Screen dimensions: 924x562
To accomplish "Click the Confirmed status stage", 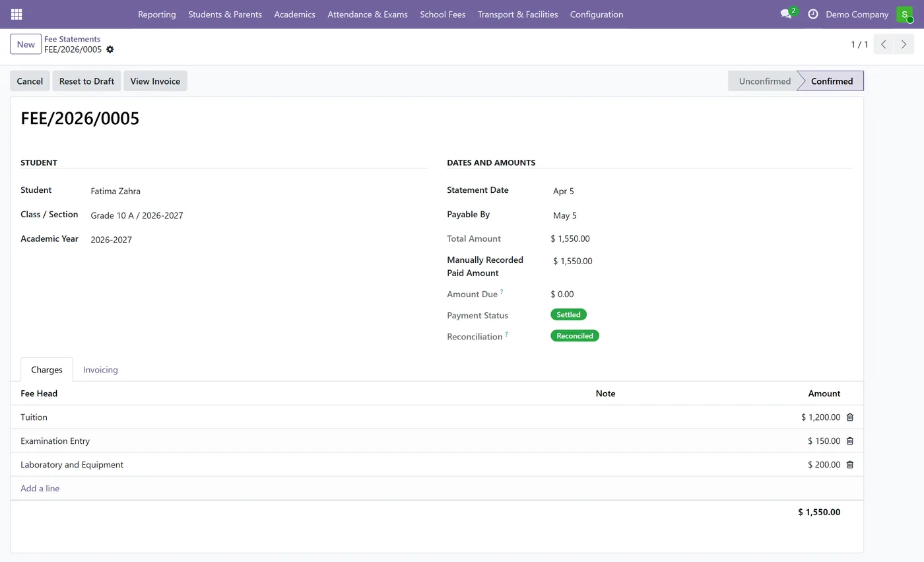I will click(x=832, y=81).
